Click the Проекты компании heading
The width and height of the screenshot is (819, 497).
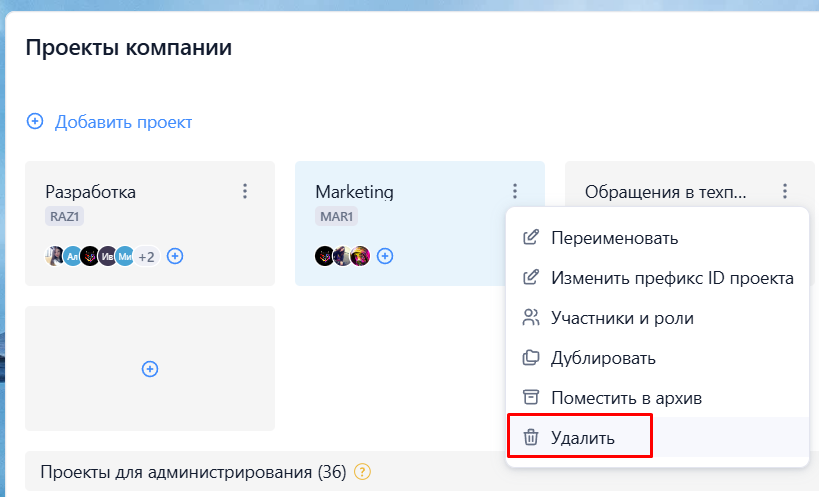(128, 48)
